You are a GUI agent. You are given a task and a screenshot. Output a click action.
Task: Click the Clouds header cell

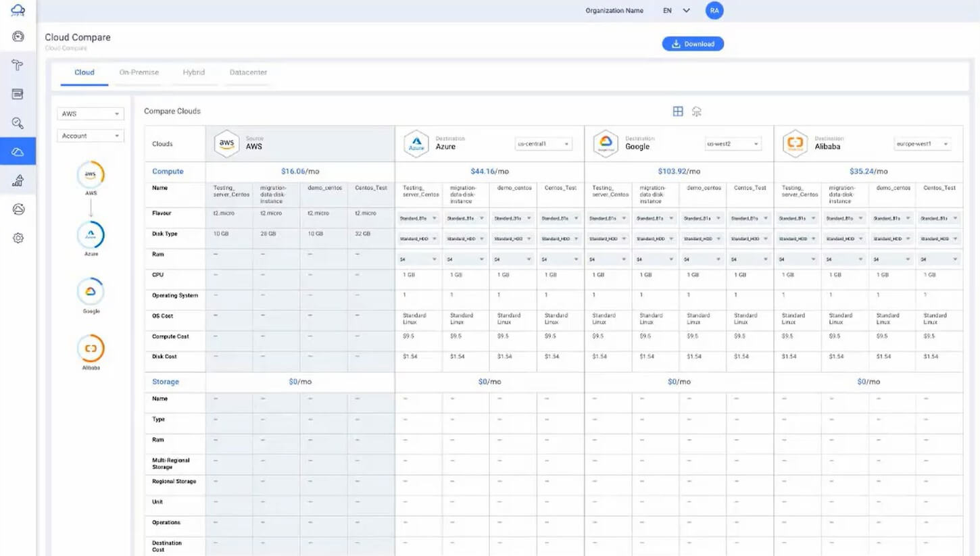[175, 144]
